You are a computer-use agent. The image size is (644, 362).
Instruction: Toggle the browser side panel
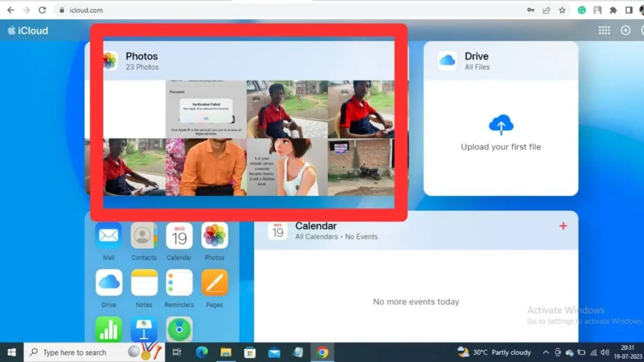point(629,10)
